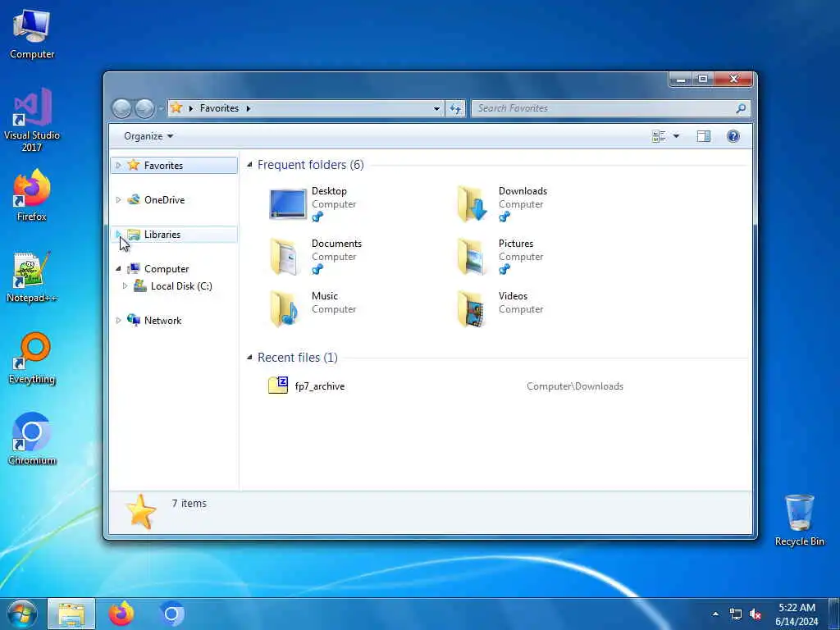The image size is (840, 630).
Task: Click the Windows Explorer taskbar button
Action: pos(71,614)
